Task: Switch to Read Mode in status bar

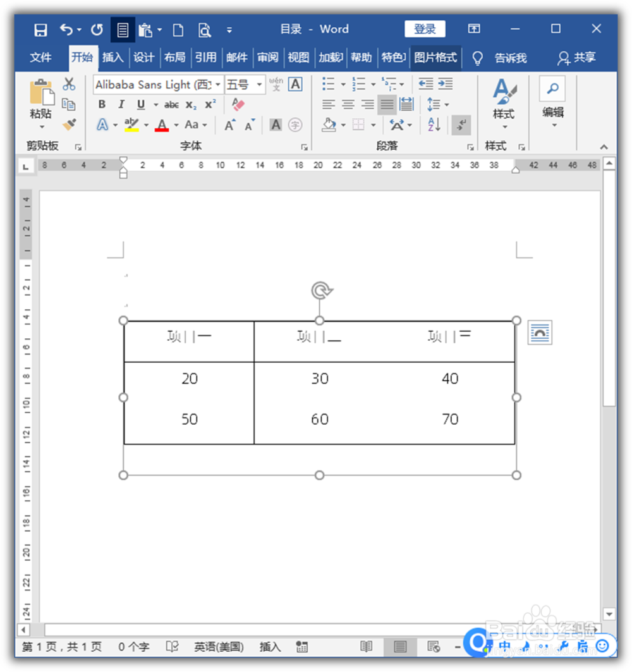Action: [x=366, y=646]
